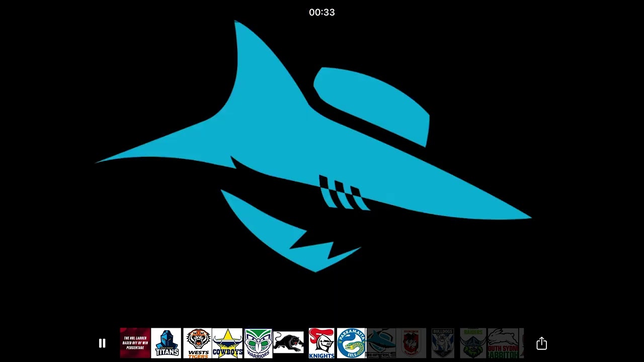The image size is (644, 362).
Task: Jump to the dimmed Sharks frame
Action: [x=381, y=343]
